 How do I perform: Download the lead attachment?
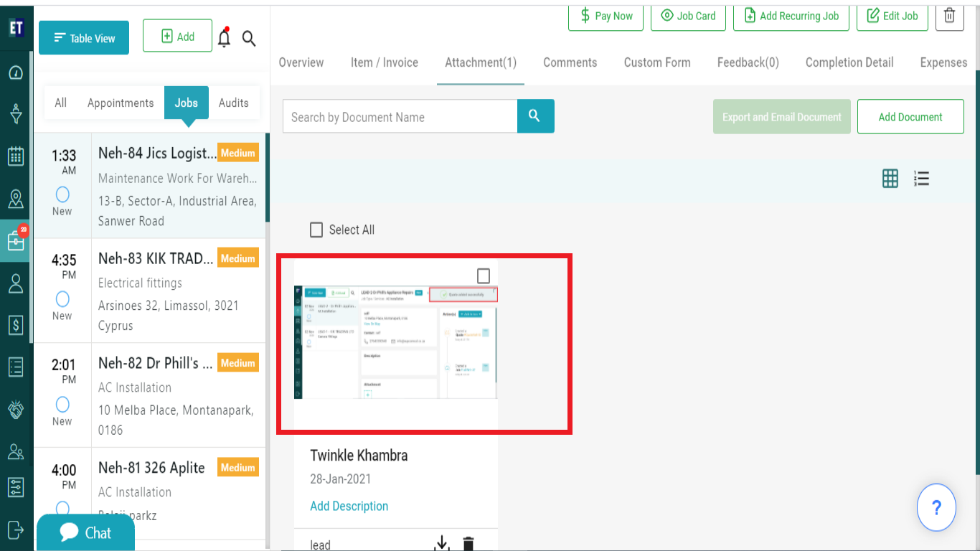(x=442, y=544)
